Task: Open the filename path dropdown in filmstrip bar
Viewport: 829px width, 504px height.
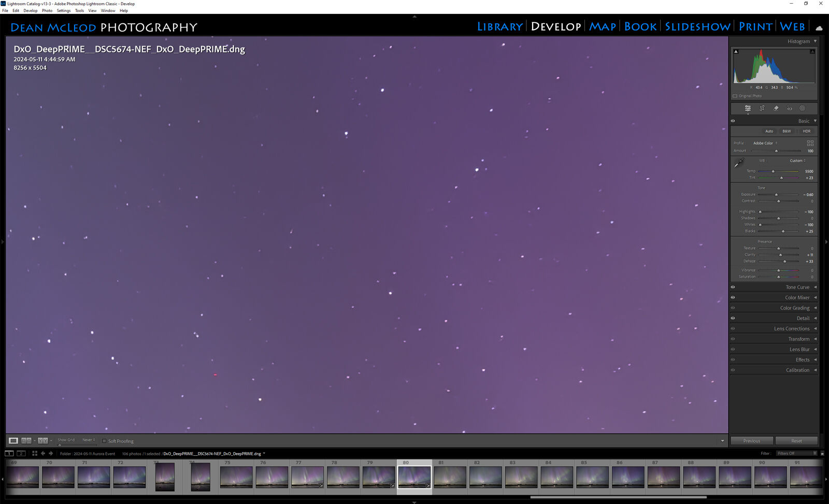Action: tap(264, 453)
